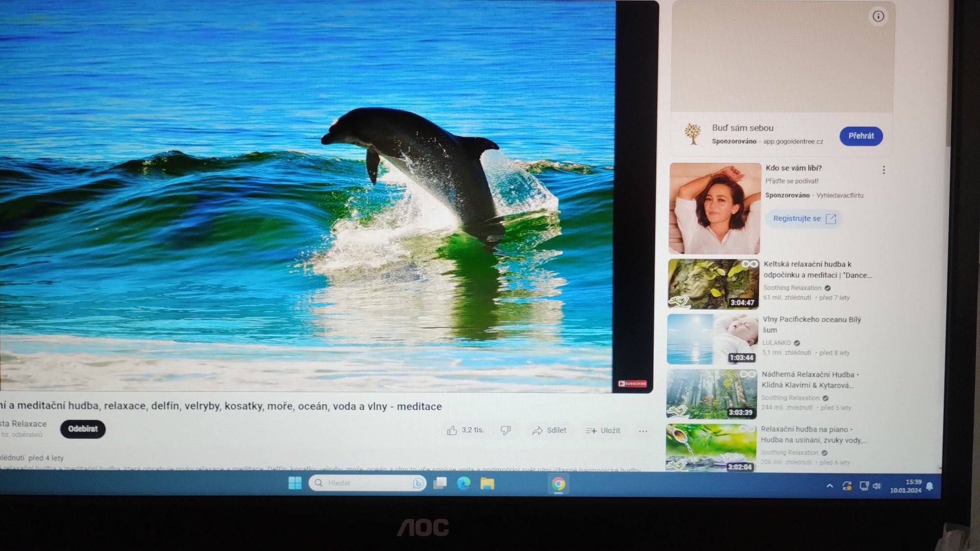Click the volume speaker tray icon

tap(877, 486)
